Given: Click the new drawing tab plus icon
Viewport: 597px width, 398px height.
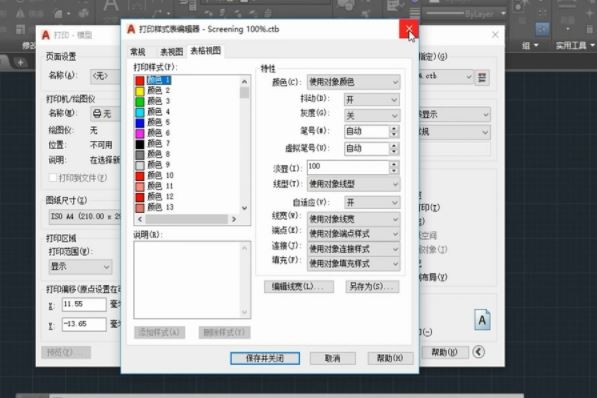Looking at the screenshot, I should [21, 62].
